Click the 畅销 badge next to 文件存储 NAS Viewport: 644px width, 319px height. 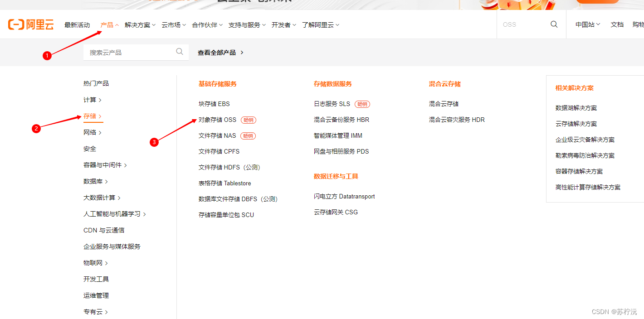pyautogui.click(x=249, y=136)
